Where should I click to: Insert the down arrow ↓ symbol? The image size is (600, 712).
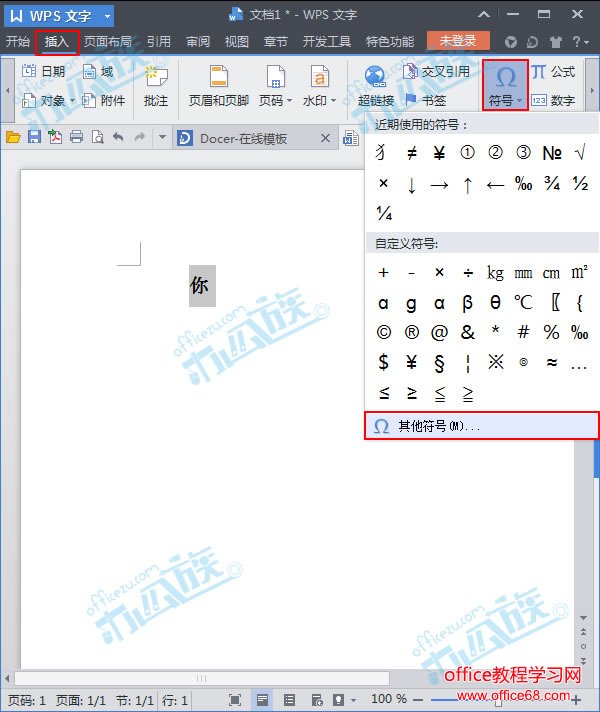[412, 185]
